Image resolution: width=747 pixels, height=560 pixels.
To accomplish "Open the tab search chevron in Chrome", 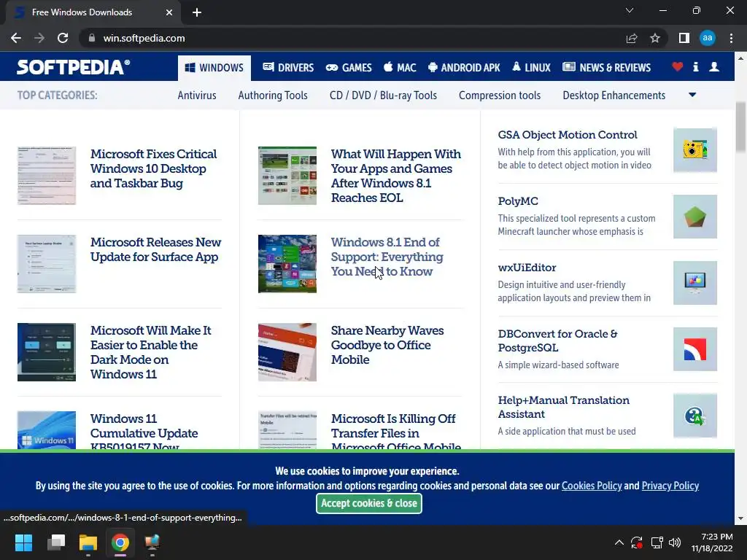I will point(630,10).
